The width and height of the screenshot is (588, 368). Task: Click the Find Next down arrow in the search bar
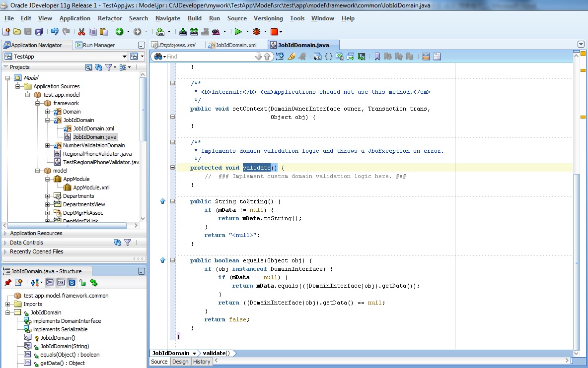[258, 57]
